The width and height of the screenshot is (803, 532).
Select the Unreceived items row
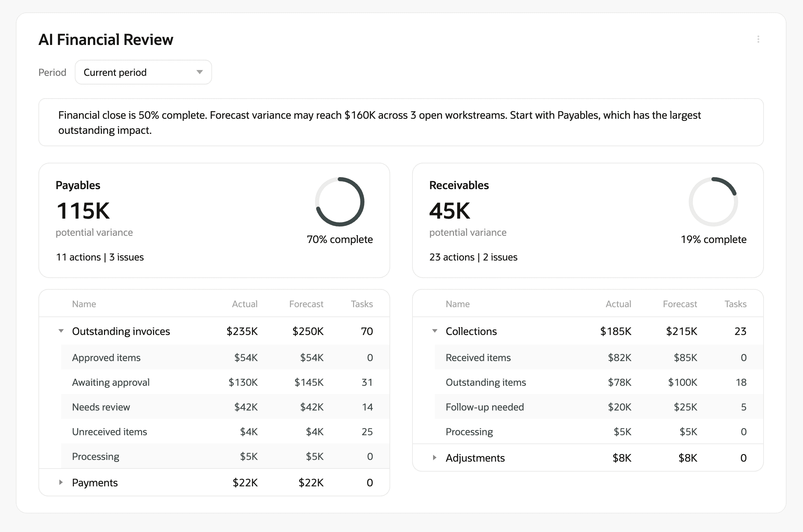109,431
